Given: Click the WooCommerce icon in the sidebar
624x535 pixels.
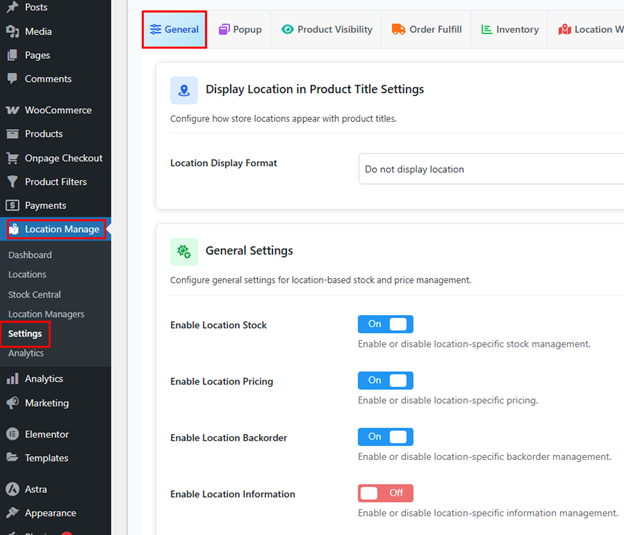Looking at the screenshot, I should 13,110.
